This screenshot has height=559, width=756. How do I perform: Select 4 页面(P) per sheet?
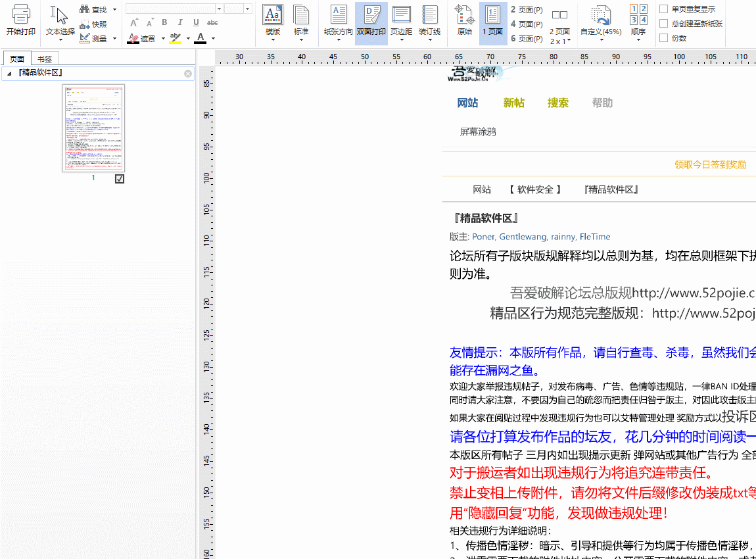coord(527,24)
